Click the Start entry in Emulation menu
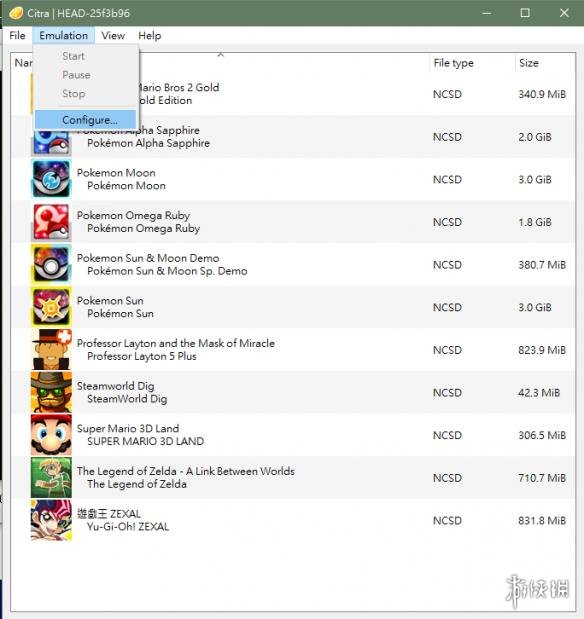The image size is (584, 619). click(x=73, y=56)
